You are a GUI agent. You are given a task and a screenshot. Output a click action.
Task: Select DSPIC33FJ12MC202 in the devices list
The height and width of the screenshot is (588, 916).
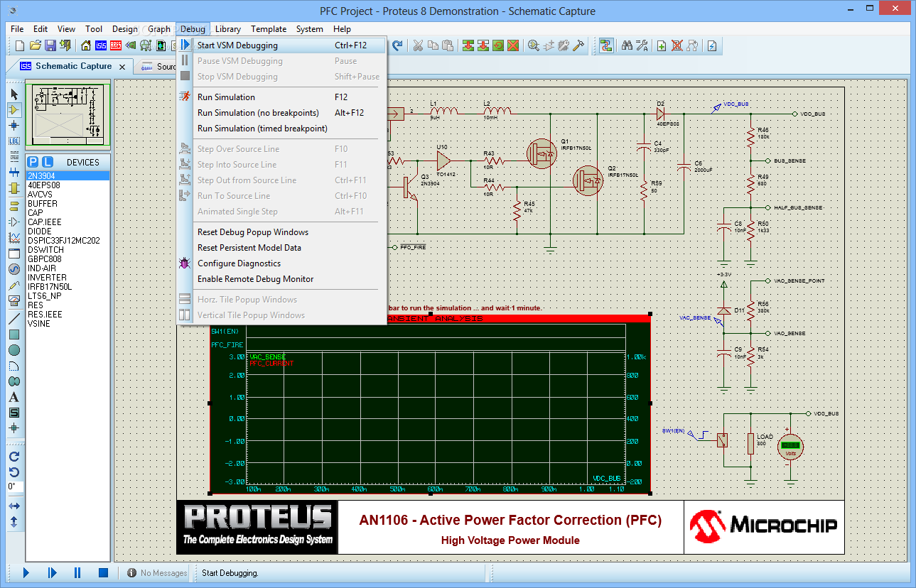(63, 241)
